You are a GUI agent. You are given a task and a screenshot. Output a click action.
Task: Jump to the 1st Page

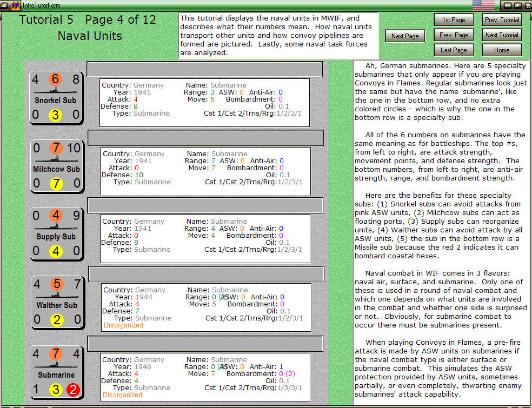(453, 20)
